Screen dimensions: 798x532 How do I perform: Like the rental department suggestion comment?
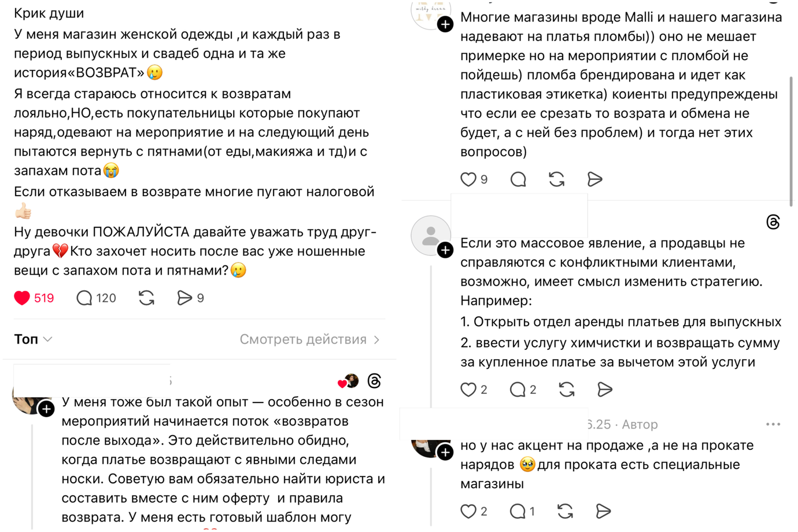[468, 390]
